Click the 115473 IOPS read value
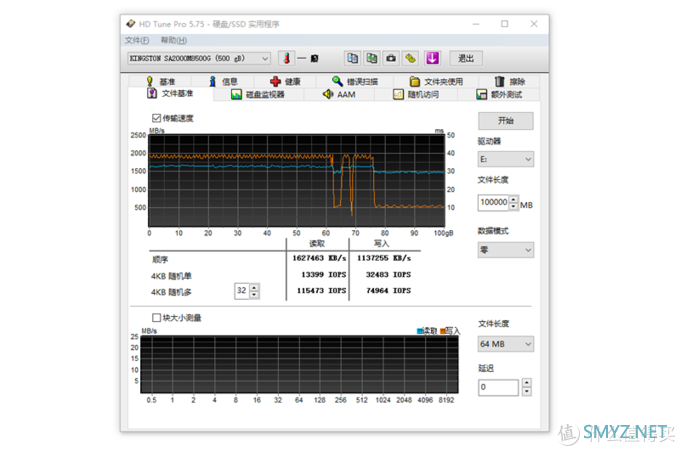Screen dimensions: 680x451 coord(321,291)
